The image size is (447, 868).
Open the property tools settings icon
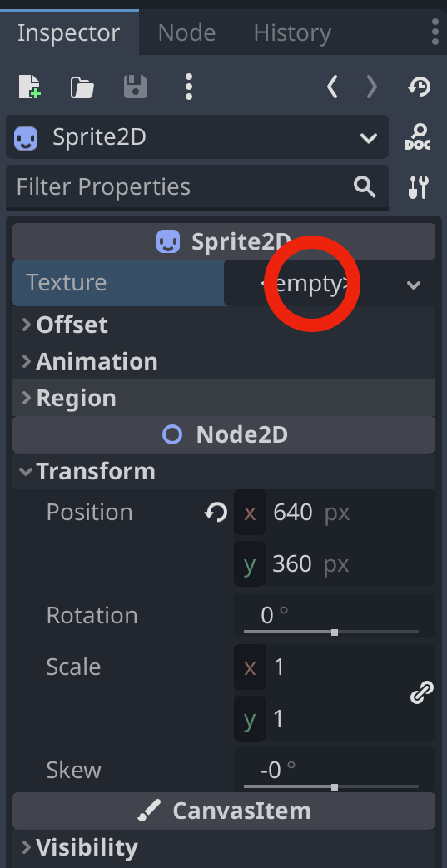tap(418, 187)
